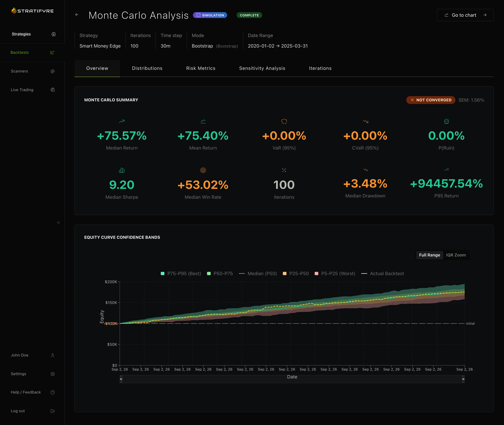Click the SEM: 1.56% text
This screenshot has width=504, height=425.
[471, 100]
